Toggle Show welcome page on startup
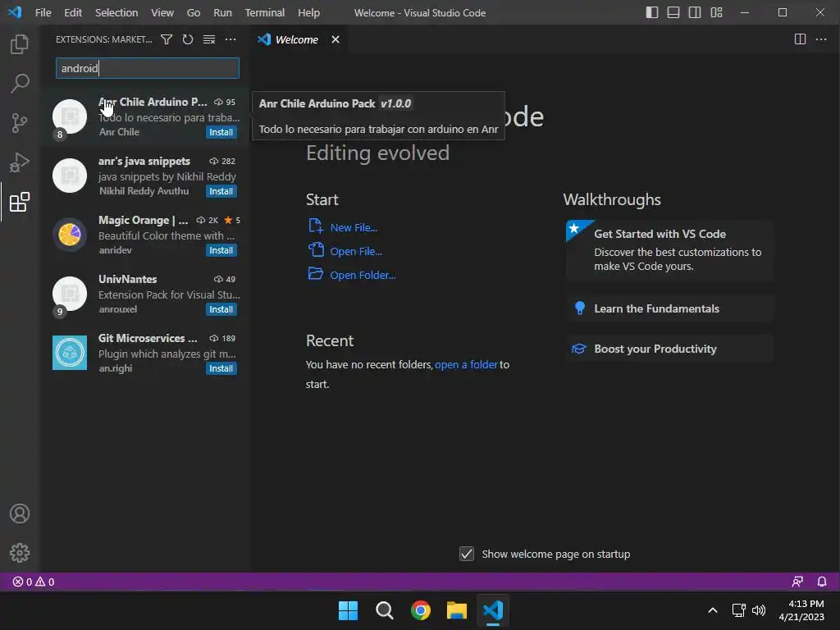The height and width of the screenshot is (630, 840). click(467, 554)
